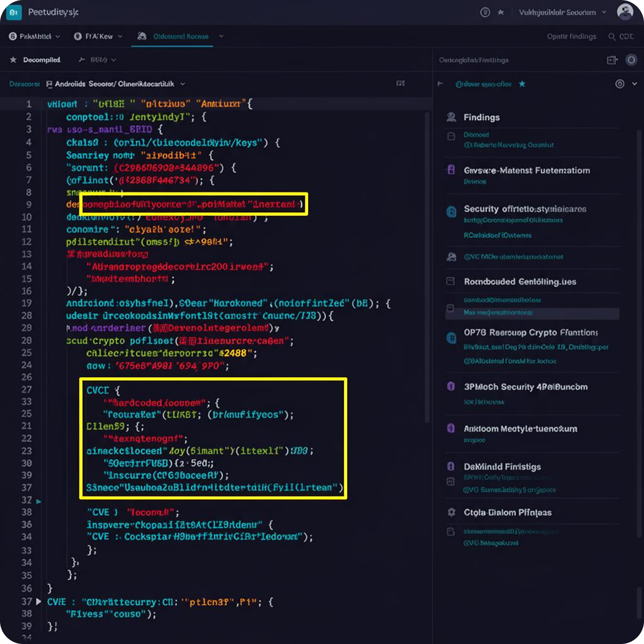The width and height of the screenshot is (644, 644).
Task: Click the small layout icon above code editor
Action: 400,84
